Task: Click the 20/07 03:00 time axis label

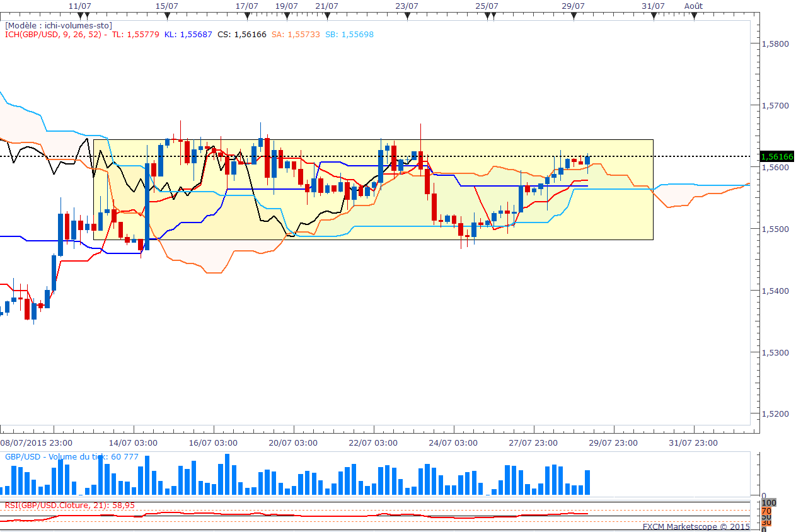Action: (x=291, y=442)
